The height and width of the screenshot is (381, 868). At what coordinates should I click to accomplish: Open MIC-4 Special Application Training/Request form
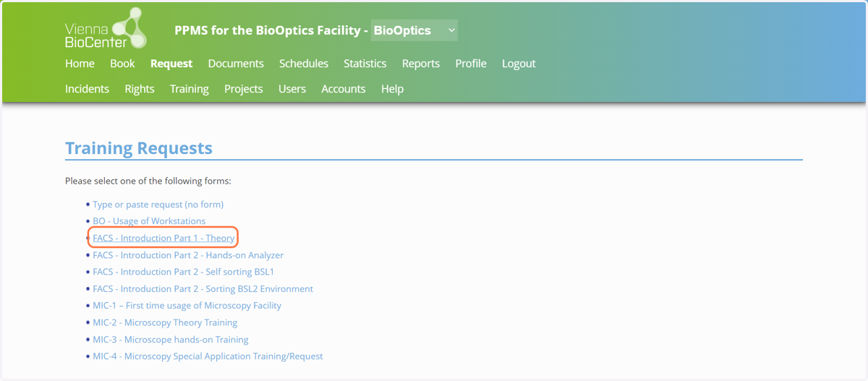(x=208, y=356)
